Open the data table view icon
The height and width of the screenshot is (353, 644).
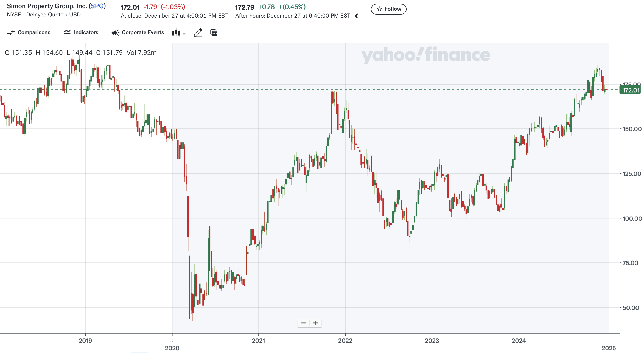(x=214, y=33)
